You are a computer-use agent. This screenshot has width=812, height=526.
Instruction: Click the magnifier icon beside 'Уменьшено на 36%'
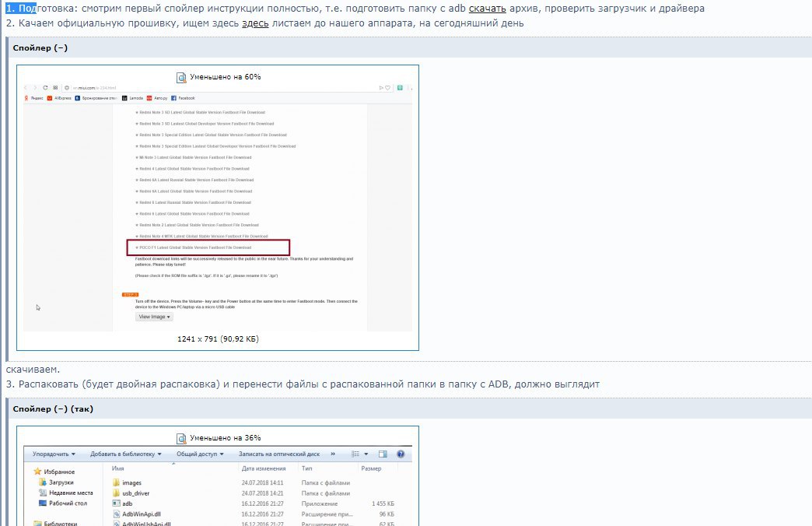[181, 438]
